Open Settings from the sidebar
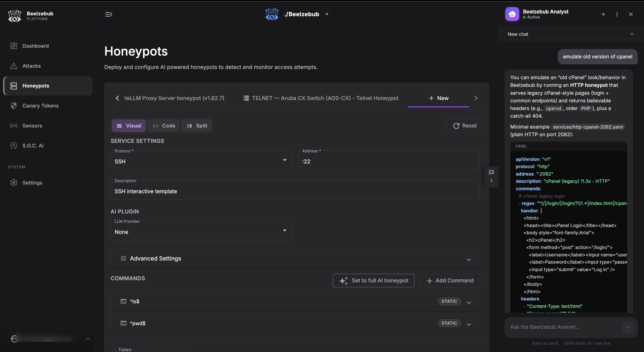 [x=48, y=183]
